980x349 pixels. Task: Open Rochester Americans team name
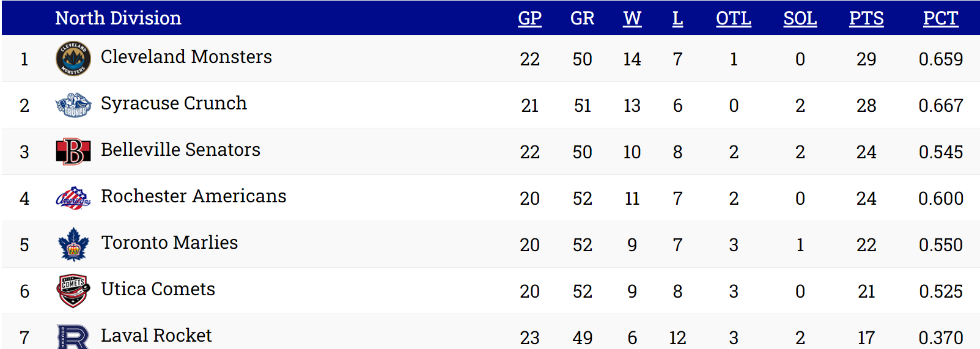[193, 196]
